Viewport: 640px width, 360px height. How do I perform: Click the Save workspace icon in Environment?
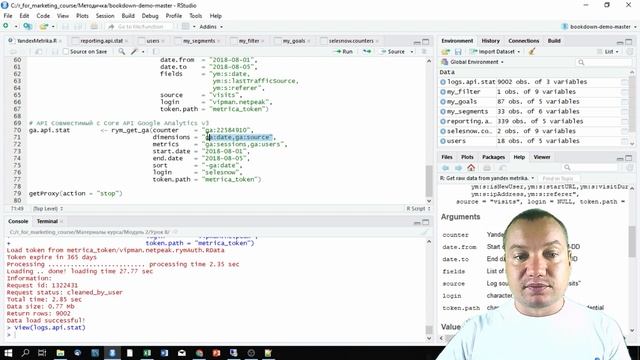458,52
